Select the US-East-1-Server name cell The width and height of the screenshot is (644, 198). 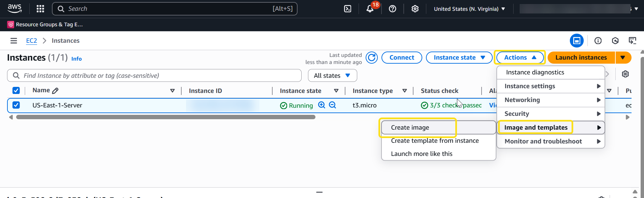(57, 105)
